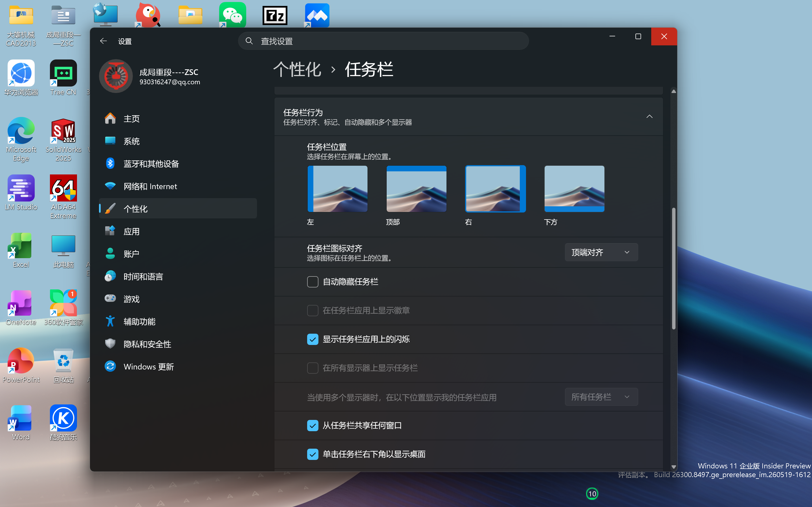Open PowerPoint desktop shortcut

(21, 366)
